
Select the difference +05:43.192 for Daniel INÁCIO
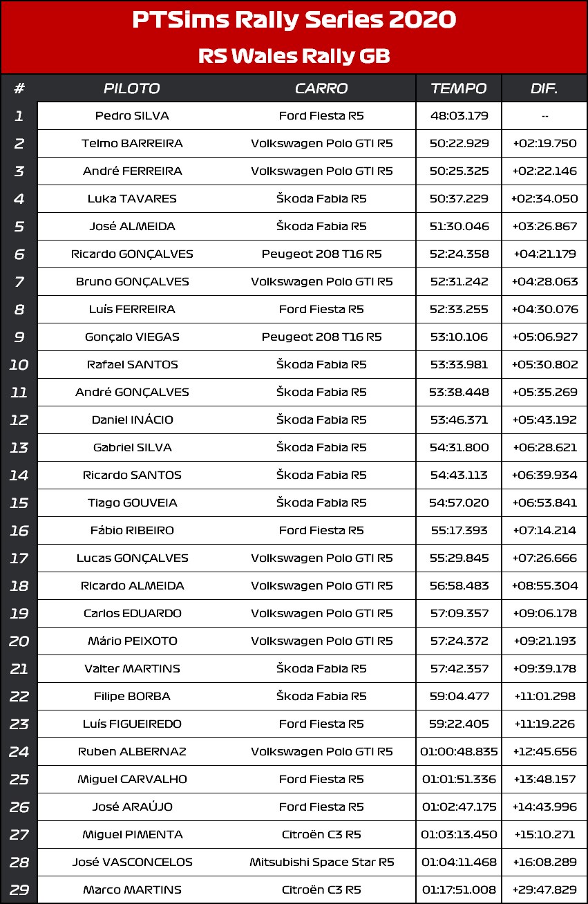click(x=544, y=420)
